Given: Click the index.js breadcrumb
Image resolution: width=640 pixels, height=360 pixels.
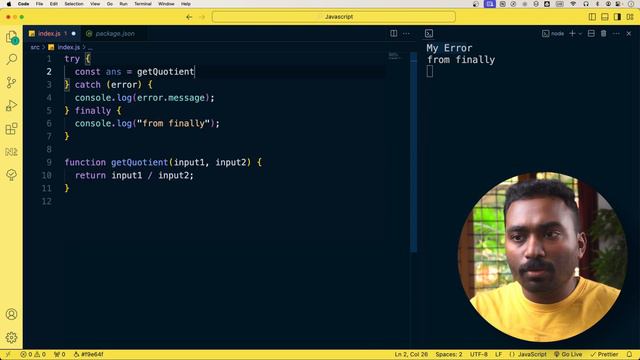Looking at the screenshot, I should (69, 47).
